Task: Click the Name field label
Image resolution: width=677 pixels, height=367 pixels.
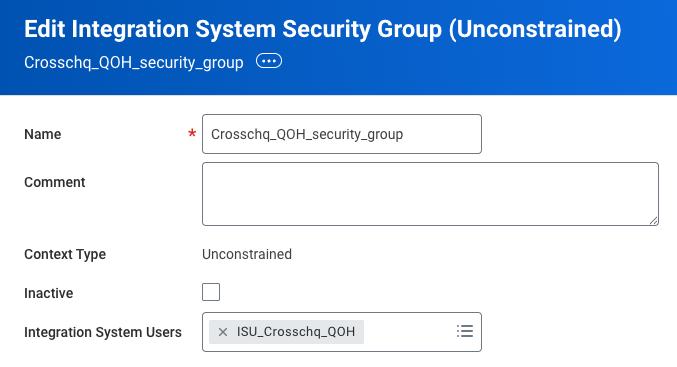Action: coord(43,134)
